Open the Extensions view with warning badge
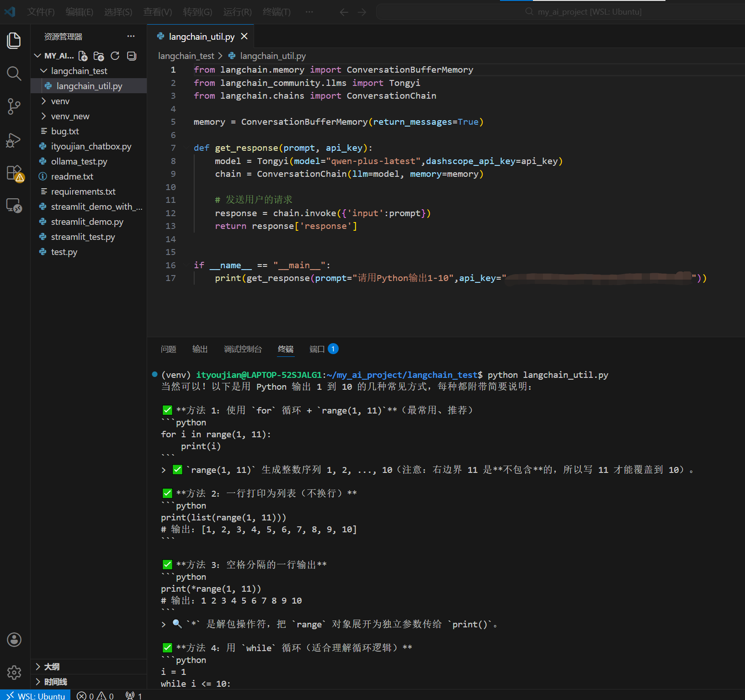Screen dimensions: 745x700 coord(14,174)
